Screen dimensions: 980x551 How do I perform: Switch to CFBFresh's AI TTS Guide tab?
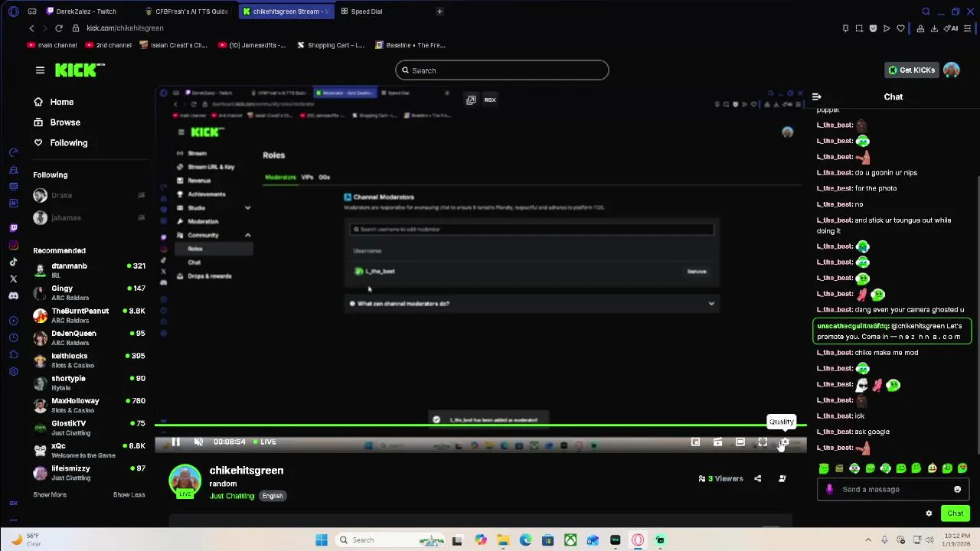[189, 11]
